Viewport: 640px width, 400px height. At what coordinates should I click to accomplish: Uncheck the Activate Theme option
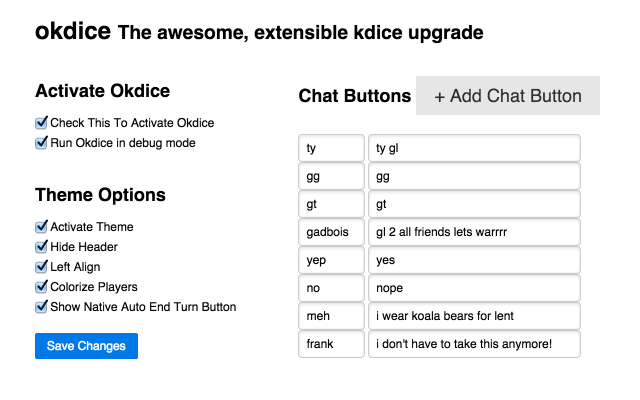coord(42,227)
